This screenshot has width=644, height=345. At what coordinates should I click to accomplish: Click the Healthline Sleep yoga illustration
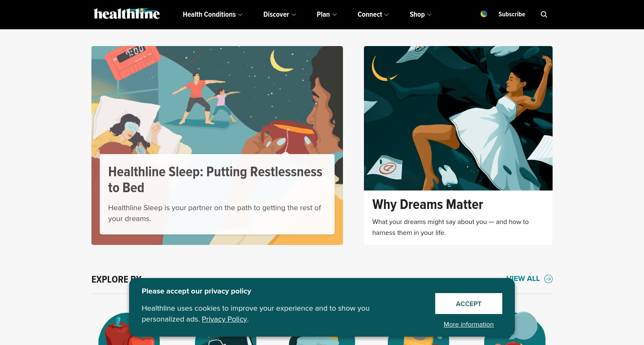click(217, 100)
